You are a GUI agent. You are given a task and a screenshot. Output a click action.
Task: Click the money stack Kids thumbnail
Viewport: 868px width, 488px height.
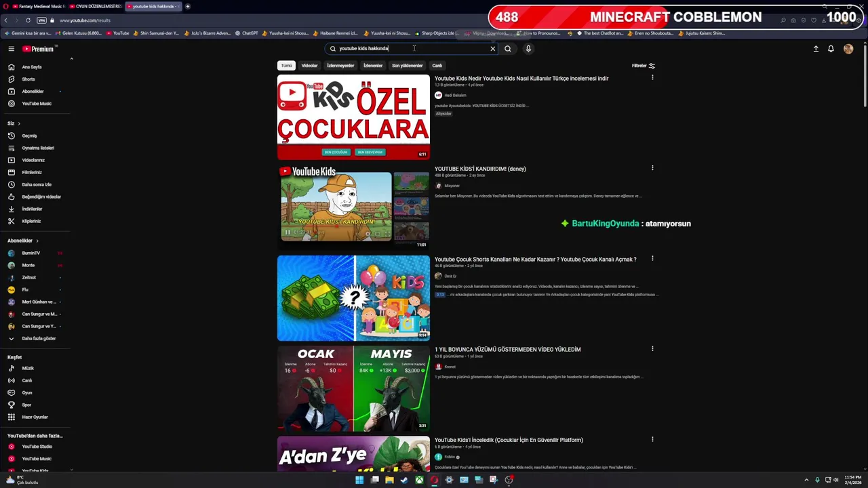[x=353, y=298]
